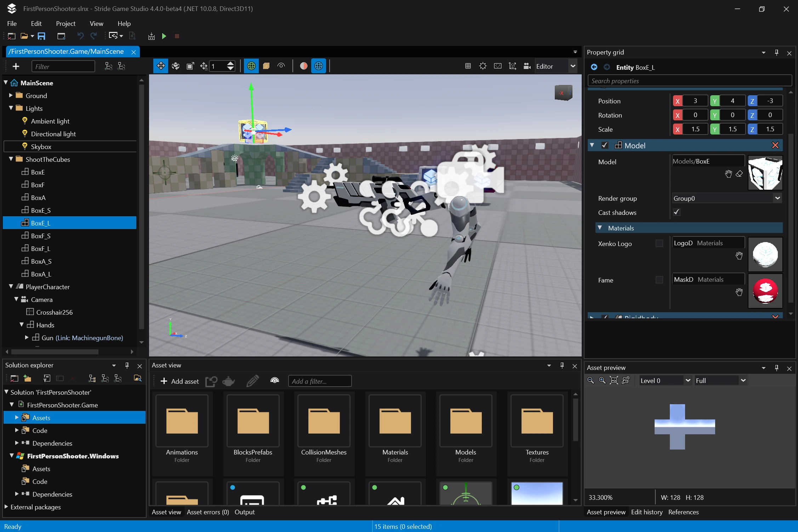Open the folder icon to open a project

point(24,36)
